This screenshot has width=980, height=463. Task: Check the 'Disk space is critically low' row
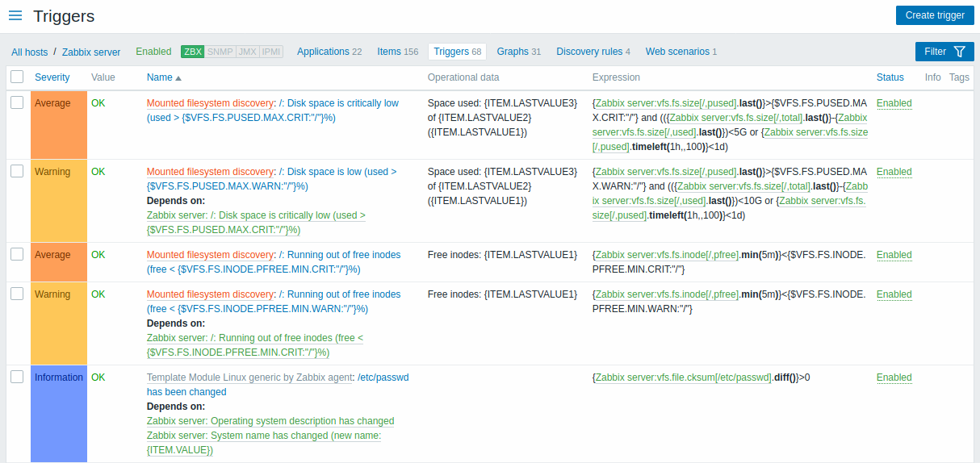pos(17,102)
